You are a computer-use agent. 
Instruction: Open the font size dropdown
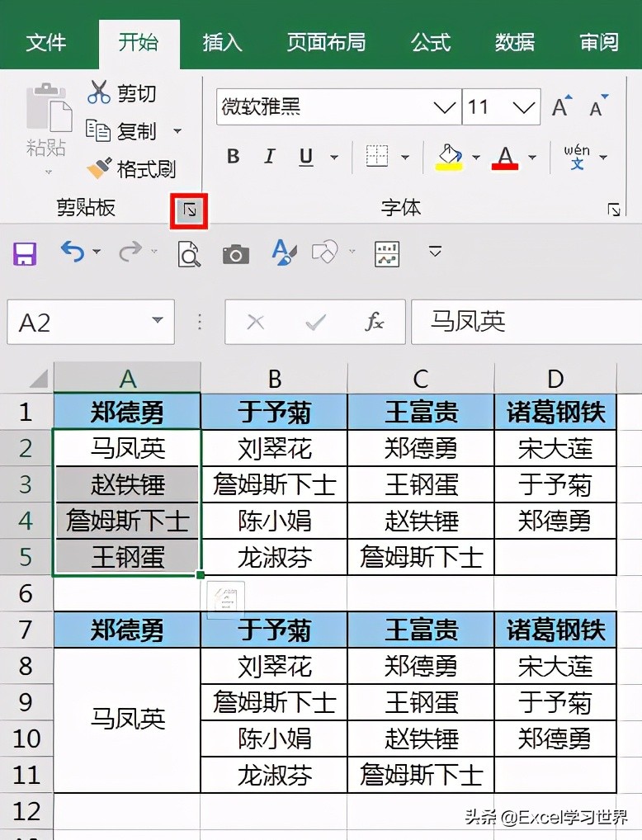pyautogui.click(x=523, y=107)
